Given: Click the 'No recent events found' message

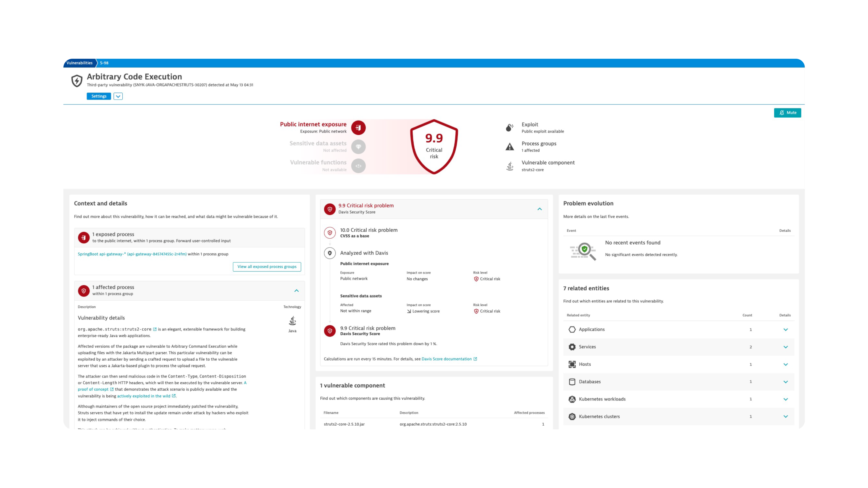Looking at the screenshot, I should (633, 242).
